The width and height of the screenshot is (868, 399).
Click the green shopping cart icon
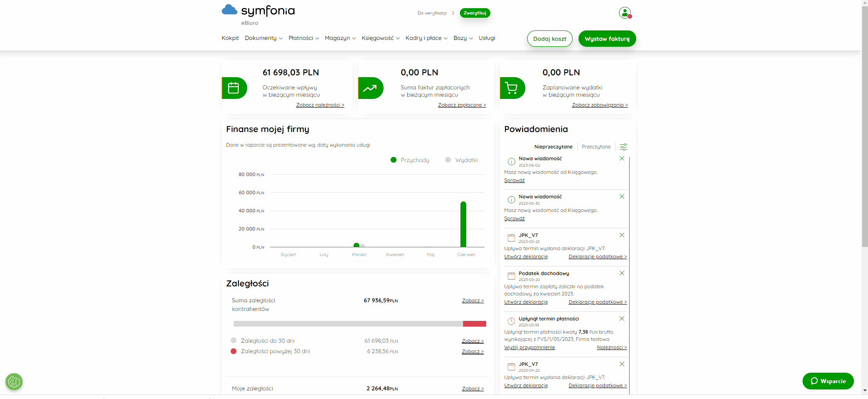point(512,88)
